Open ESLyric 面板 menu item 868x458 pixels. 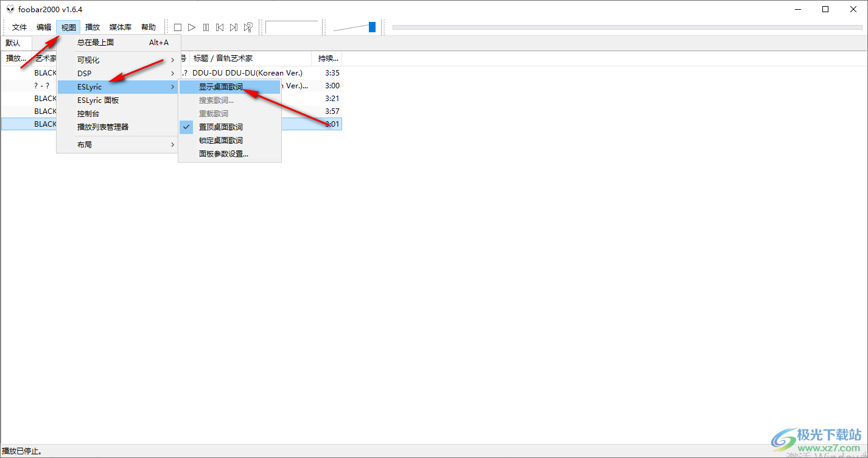pyautogui.click(x=118, y=100)
